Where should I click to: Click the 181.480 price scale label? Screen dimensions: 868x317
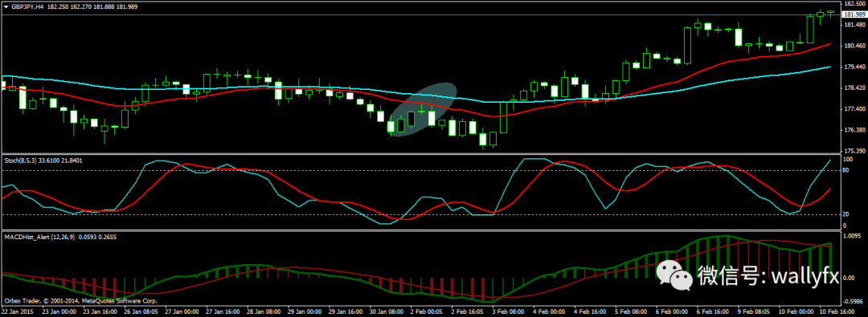[x=854, y=25]
